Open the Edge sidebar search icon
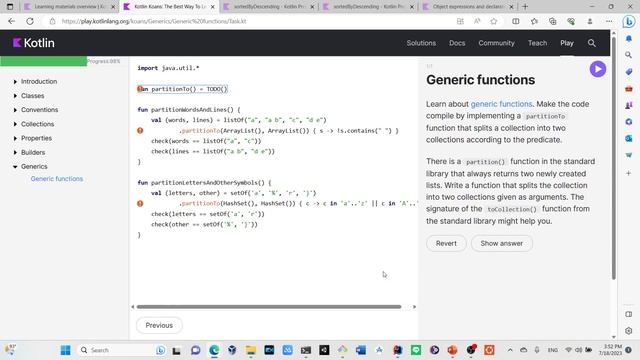Viewport: 640px width, 360px height. (629, 55)
